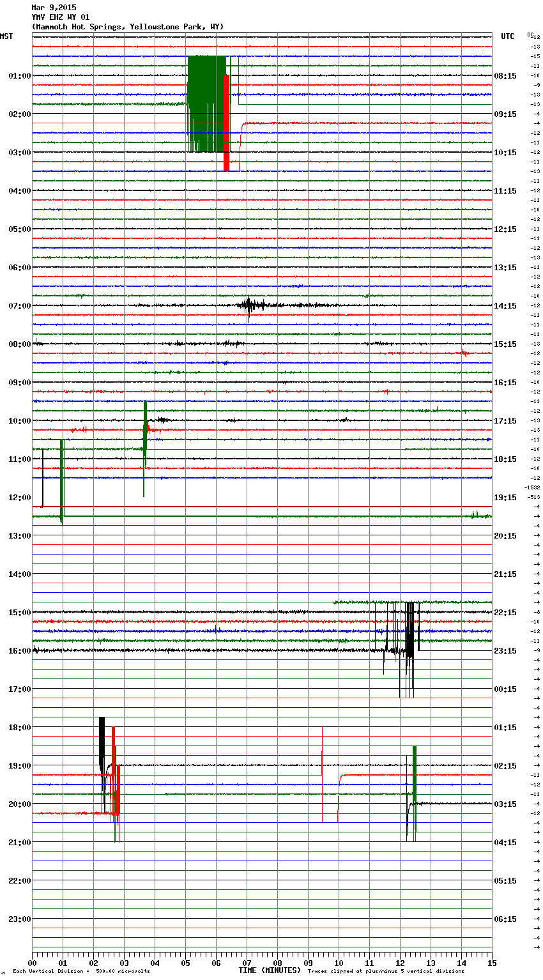Click the -1532 DC offset value

[x=532, y=487]
